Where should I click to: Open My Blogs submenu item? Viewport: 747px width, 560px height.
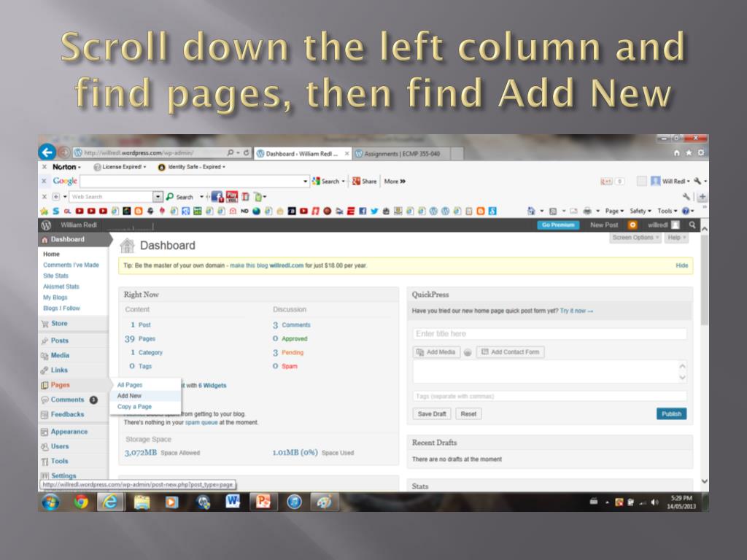pyautogui.click(x=55, y=297)
